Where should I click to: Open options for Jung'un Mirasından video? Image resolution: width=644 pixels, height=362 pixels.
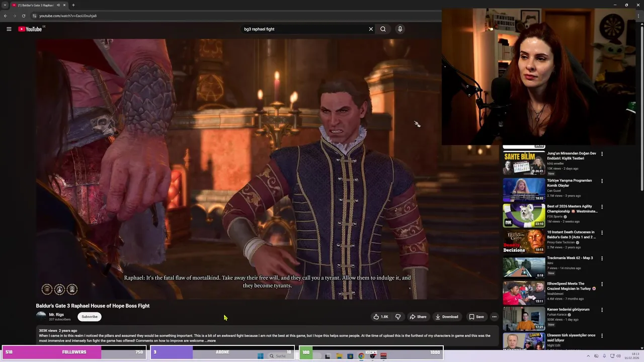(x=602, y=154)
